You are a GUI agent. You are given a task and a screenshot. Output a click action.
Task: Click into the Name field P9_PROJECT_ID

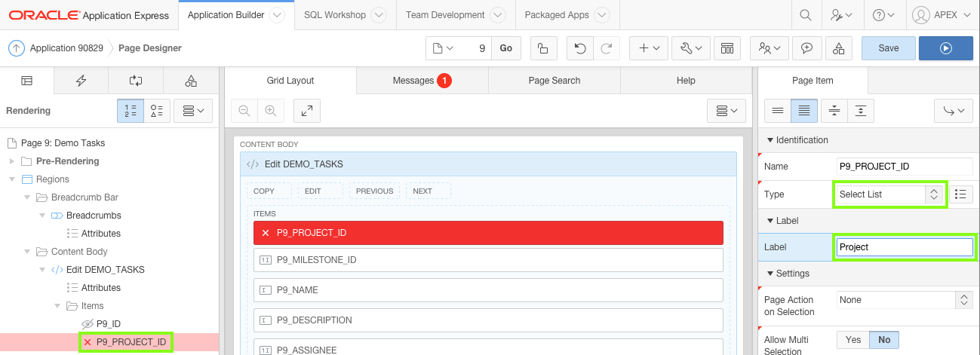905,167
